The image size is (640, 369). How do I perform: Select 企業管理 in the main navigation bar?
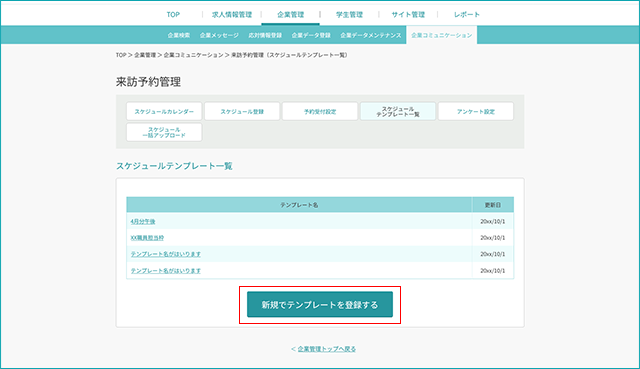[x=290, y=14]
